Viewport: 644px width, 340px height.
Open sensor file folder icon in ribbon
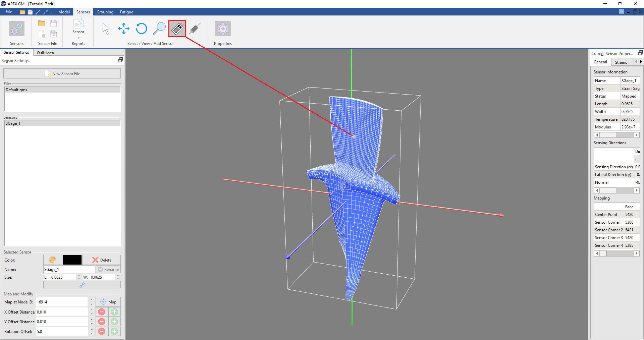coord(42,23)
